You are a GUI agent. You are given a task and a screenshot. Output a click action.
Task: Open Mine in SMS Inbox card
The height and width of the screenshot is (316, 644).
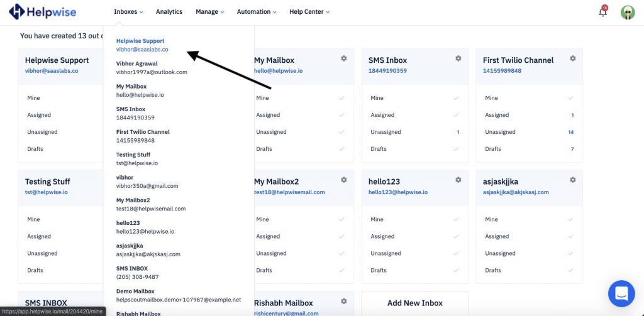coord(415,98)
